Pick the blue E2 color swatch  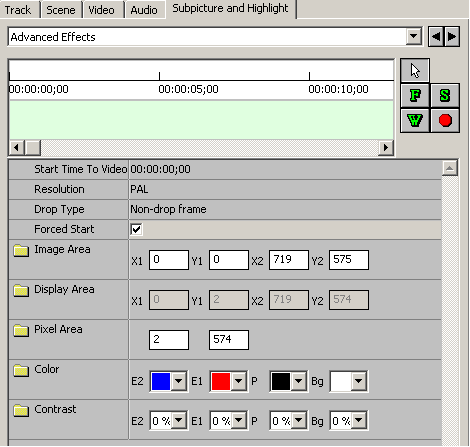[161, 381]
